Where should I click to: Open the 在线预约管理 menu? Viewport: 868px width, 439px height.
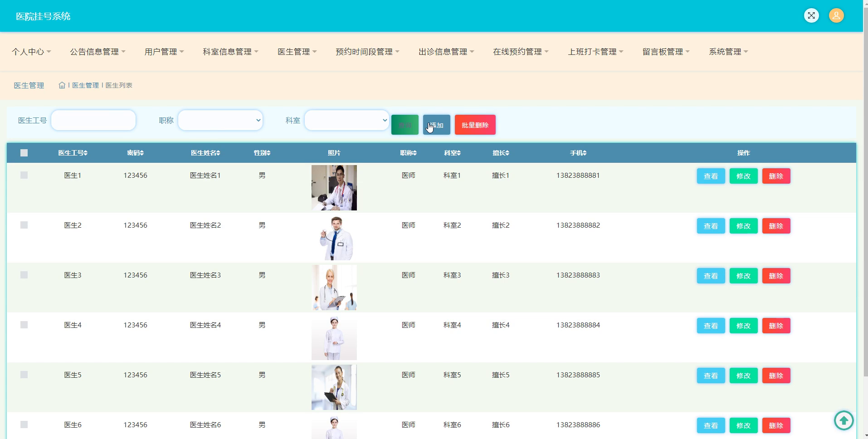coord(521,52)
